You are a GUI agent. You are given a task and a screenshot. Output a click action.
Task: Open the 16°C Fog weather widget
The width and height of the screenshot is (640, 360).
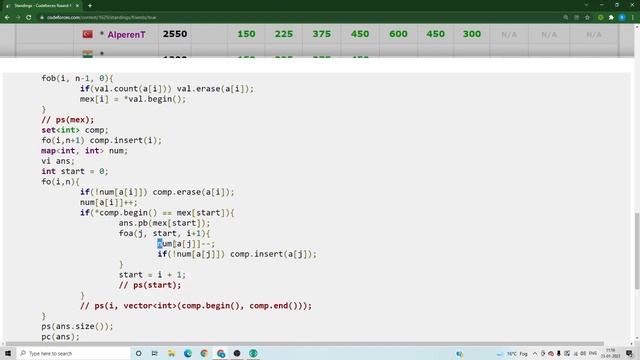pyautogui.click(x=513, y=353)
